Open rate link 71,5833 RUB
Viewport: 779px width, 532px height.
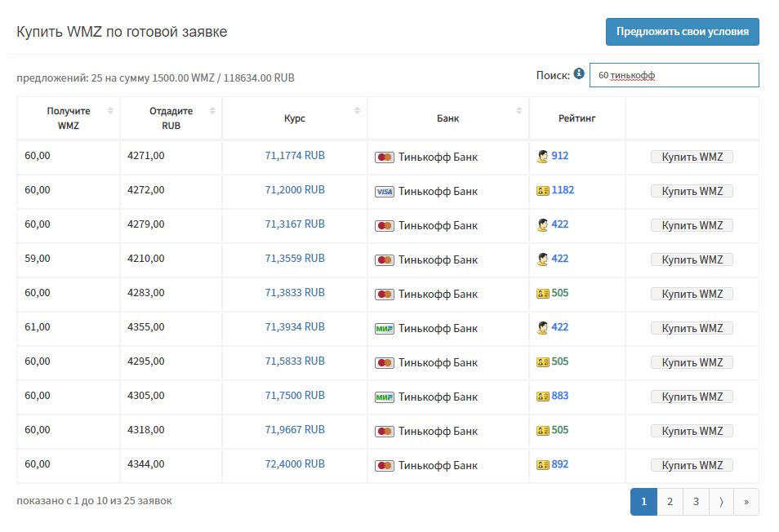295,361
